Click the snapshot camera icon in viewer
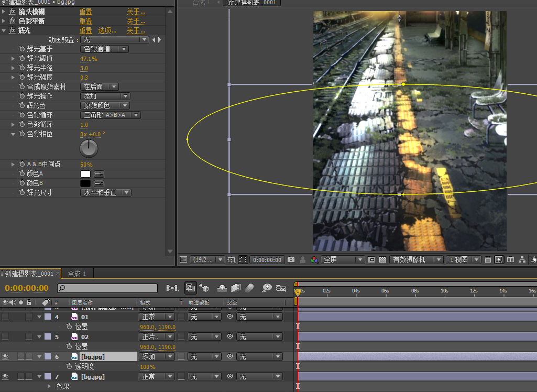Viewport: 537px width, 392px height. [291, 259]
